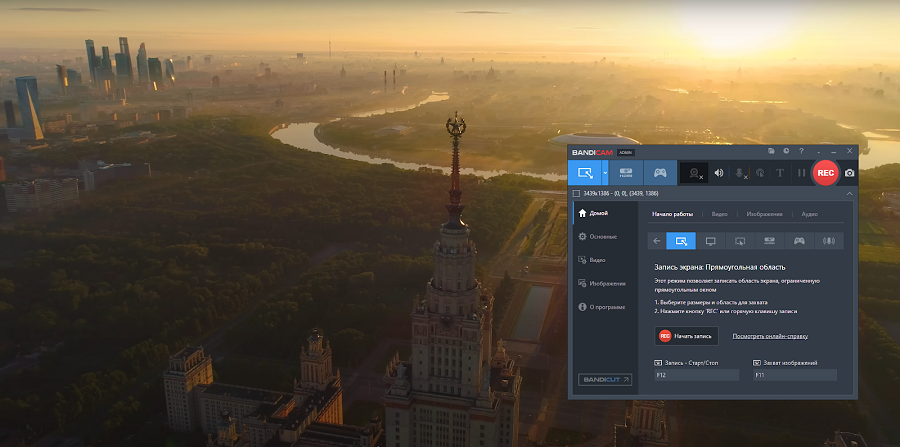Go back with left arrow in mode row
The image size is (900, 447).
657,240
